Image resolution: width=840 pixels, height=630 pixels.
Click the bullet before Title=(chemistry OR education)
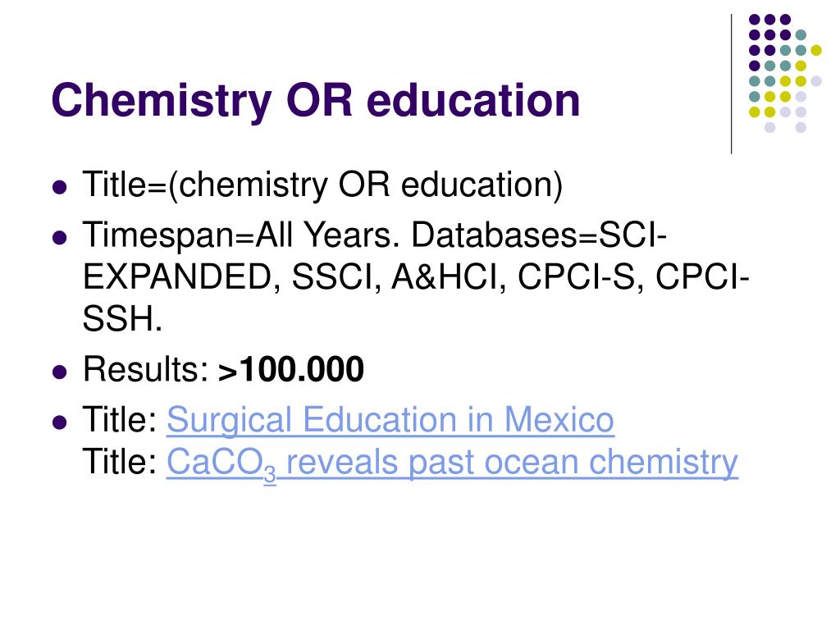click(60, 187)
